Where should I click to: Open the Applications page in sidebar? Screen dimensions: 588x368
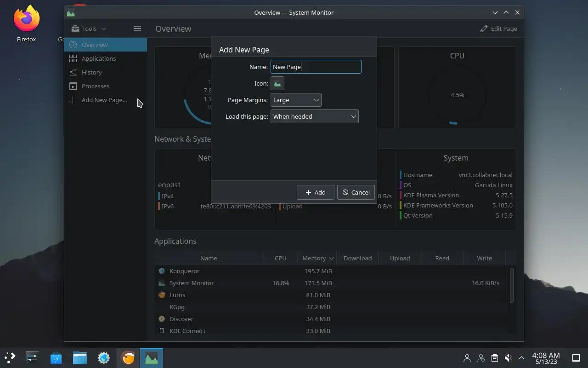[x=106, y=58]
